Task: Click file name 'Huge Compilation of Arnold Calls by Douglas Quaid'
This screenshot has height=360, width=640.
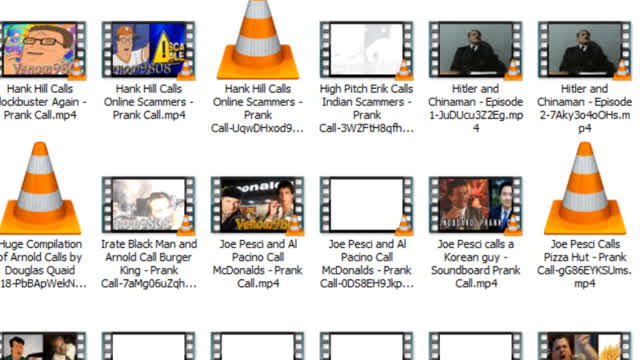Action: pos(43,264)
